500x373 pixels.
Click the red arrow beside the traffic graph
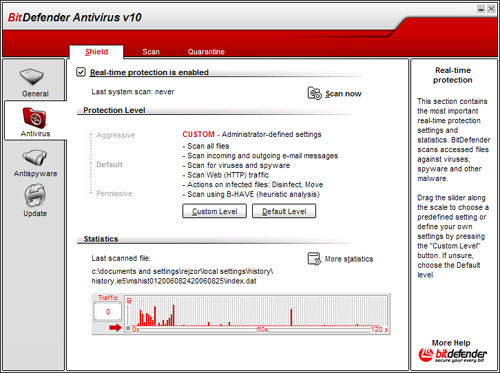coord(115,328)
